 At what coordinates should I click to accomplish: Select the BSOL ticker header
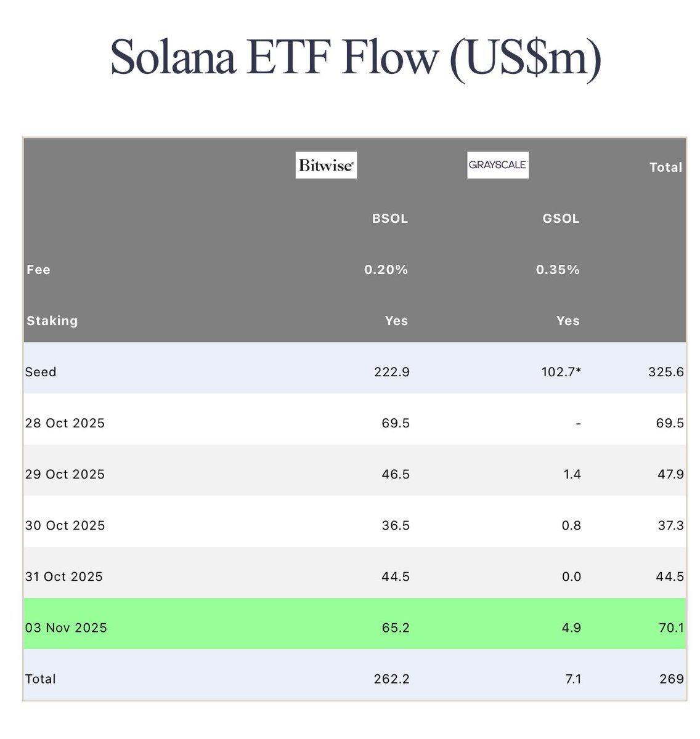click(x=390, y=219)
